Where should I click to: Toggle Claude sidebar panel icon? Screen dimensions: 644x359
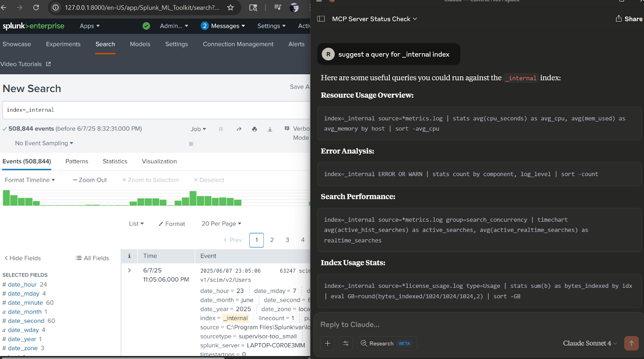coord(321,19)
